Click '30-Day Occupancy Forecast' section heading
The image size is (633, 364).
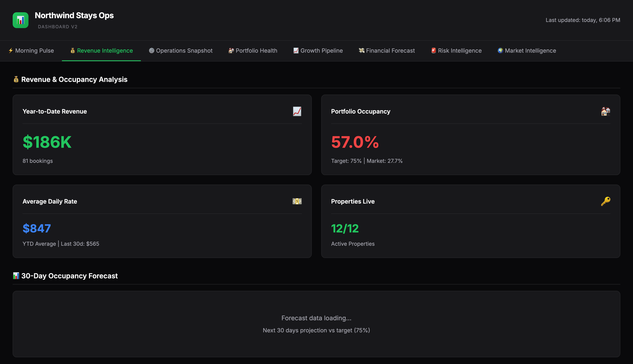point(69,276)
